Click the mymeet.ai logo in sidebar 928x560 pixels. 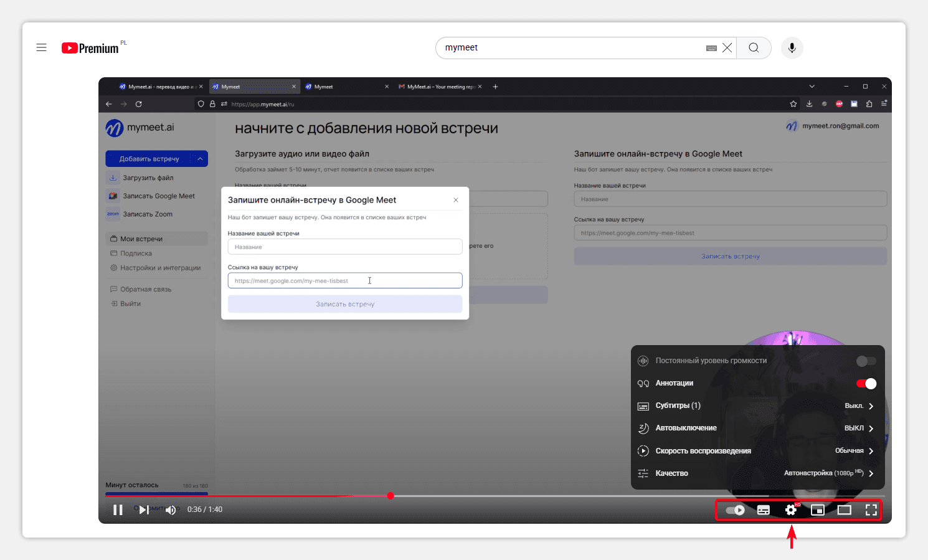140,128
